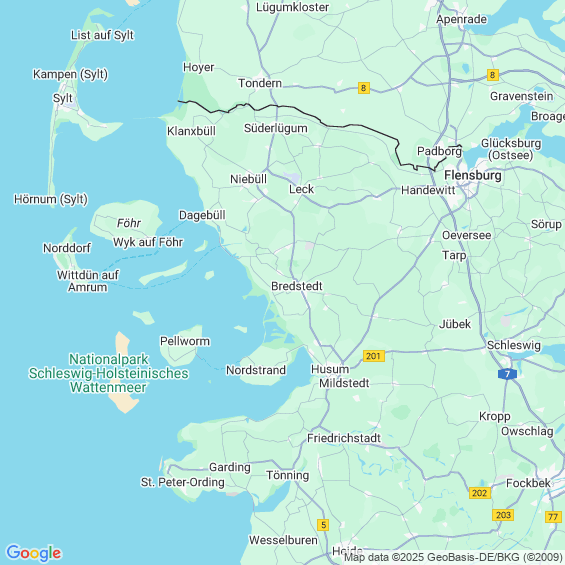Click the St. Peter-Ording label

(x=183, y=482)
